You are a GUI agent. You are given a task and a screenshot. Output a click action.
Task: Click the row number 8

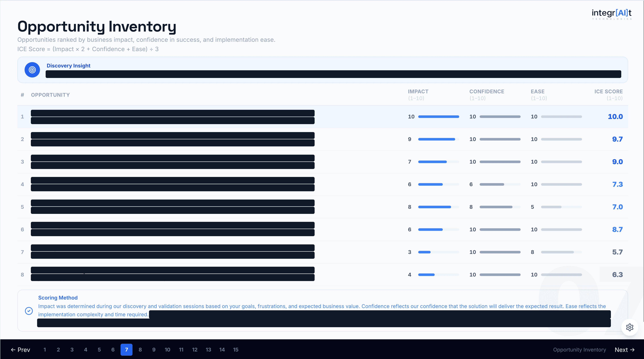coord(22,275)
